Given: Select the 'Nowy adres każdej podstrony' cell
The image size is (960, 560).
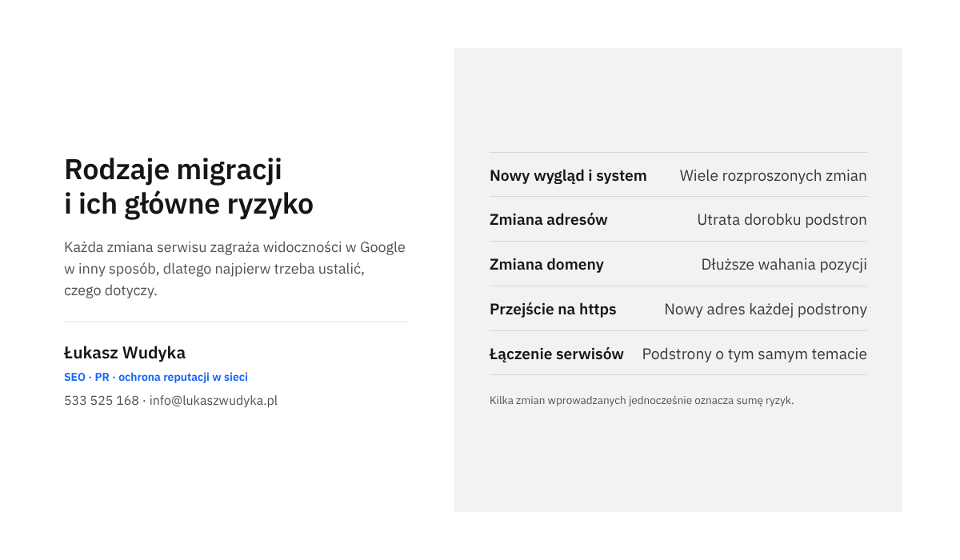Looking at the screenshot, I should tap(766, 309).
